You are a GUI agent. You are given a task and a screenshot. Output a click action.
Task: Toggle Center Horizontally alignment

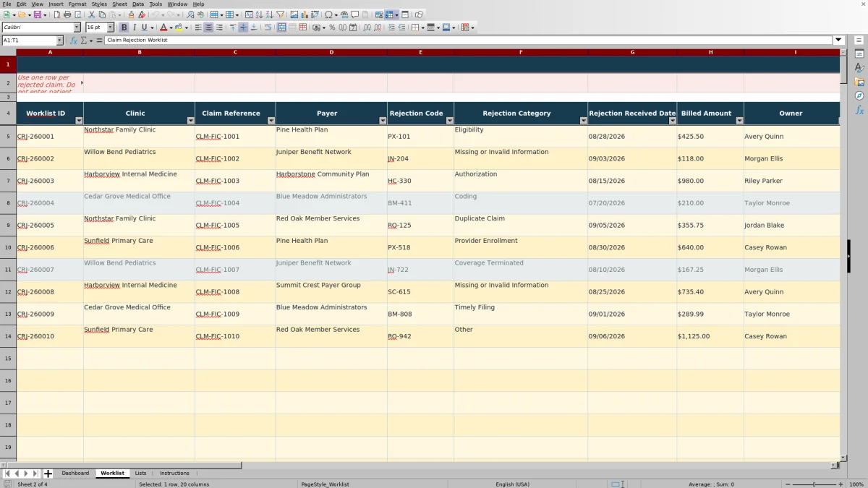click(x=208, y=27)
